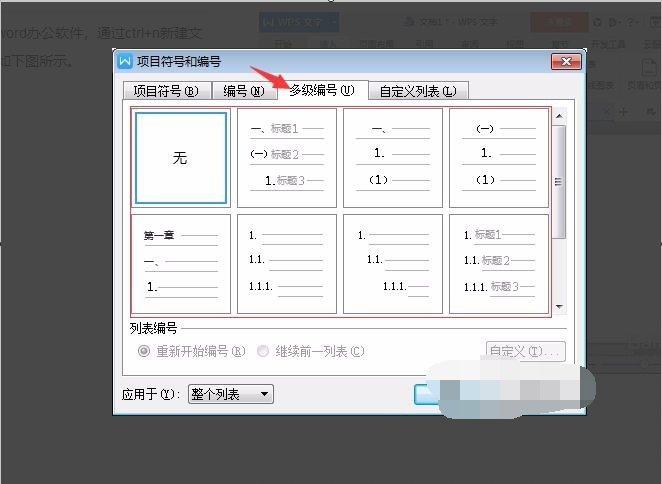662x484 pixels.
Task: Select the 第一章 multilevel style thumbnail
Action: click(181, 264)
